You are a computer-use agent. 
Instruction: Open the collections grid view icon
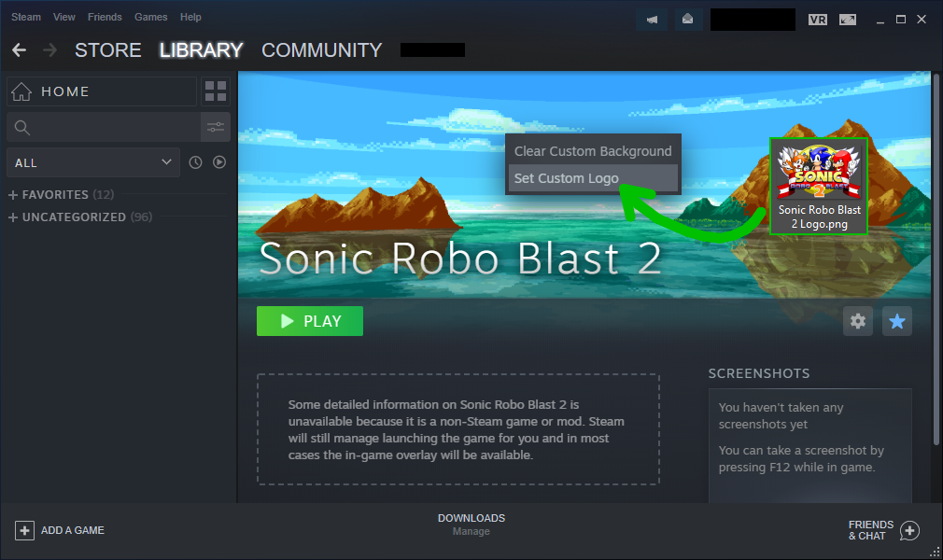coord(216,91)
